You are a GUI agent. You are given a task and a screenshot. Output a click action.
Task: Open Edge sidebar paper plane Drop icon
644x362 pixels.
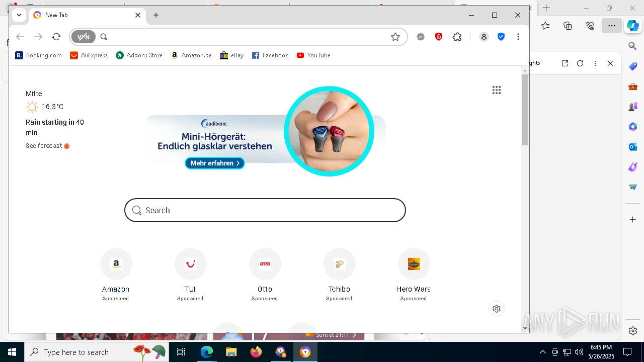633,187
